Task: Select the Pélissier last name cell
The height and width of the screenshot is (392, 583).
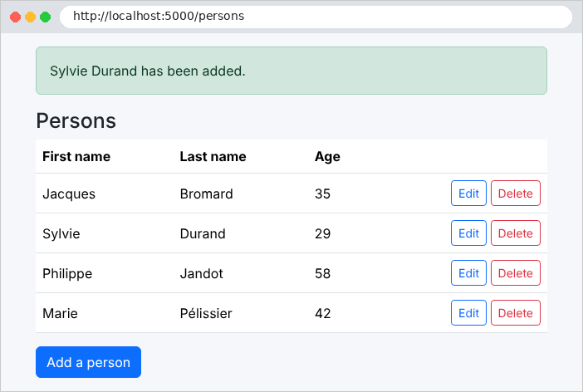Action: pyautogui.click(x=206, y=313)
